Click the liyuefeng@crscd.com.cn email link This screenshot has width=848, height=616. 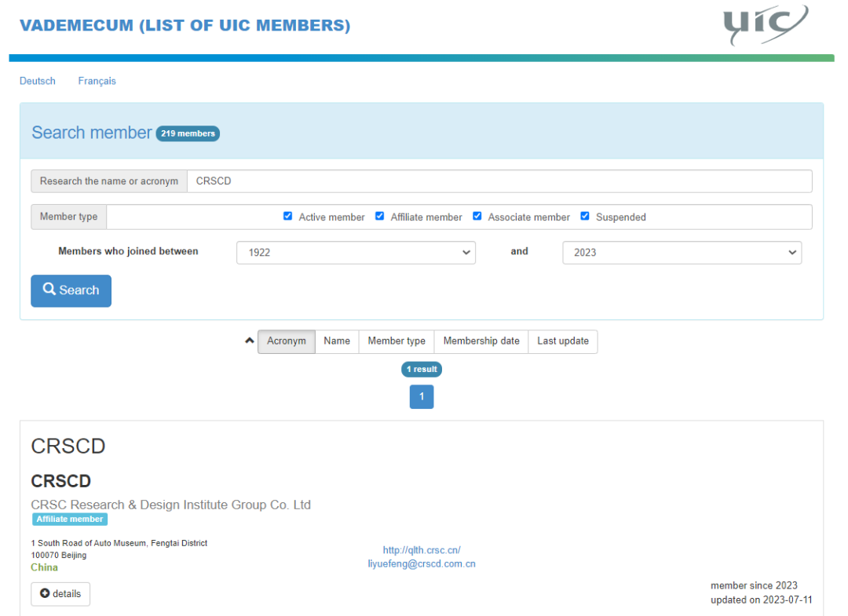pos(422,563)
